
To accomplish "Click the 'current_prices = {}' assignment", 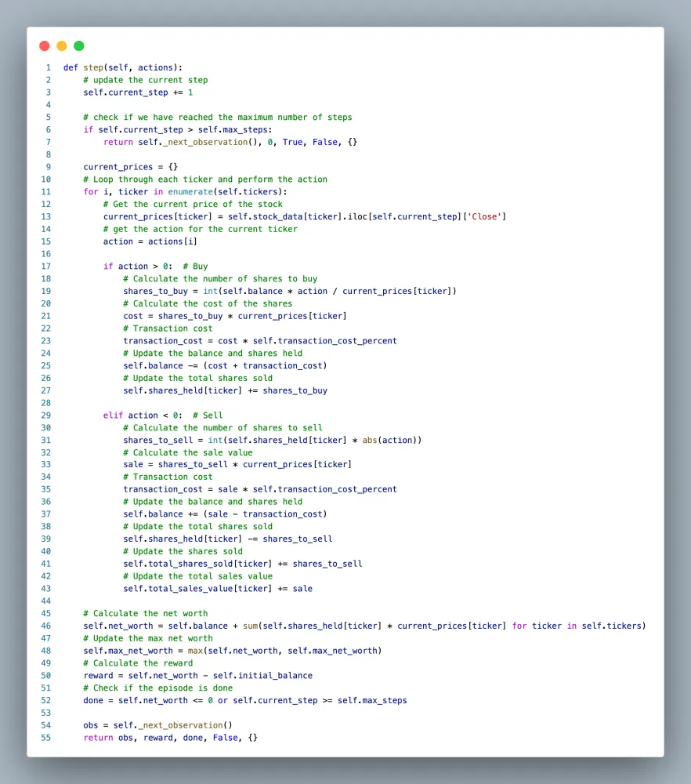I will pyautogui.click(x=130, y=167).
